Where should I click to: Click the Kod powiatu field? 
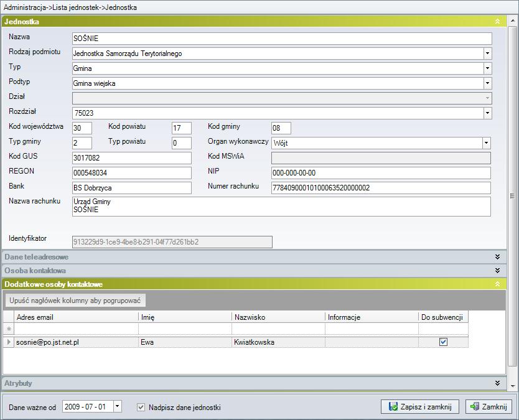click(x=181, y=128)
